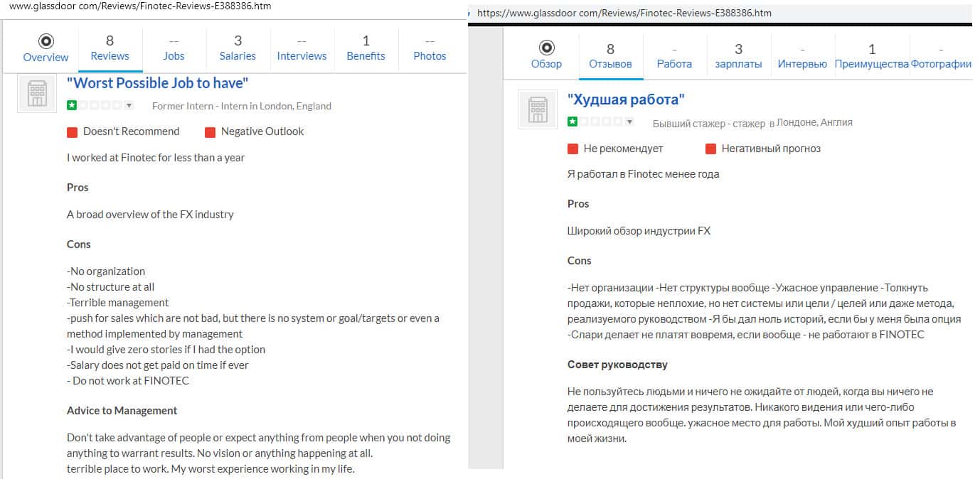Click the Pros heading in the Russian review
The image size is (980, 479).
(578, 204)
